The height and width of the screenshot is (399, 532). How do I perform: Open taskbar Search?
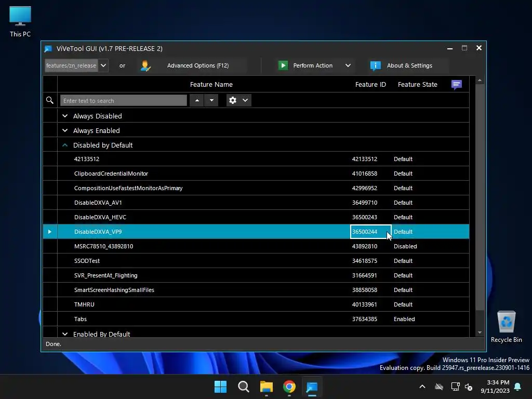(244, 387)
